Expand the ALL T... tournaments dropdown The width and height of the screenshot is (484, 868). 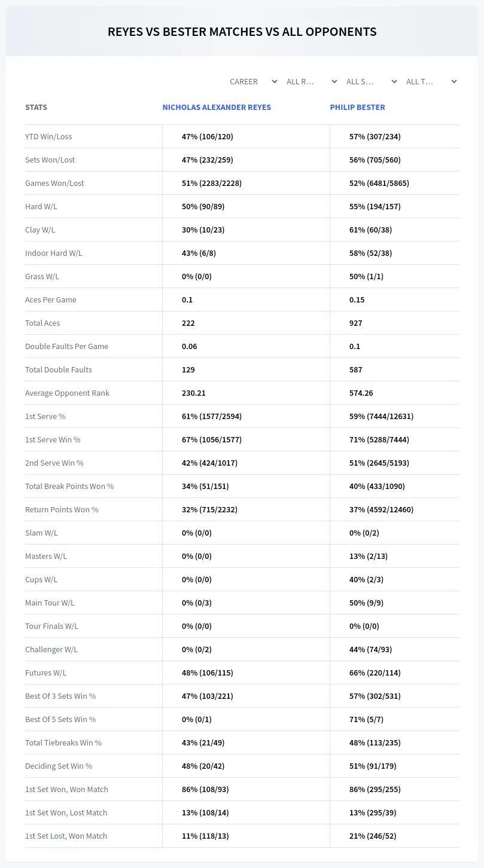click(431, 81)
